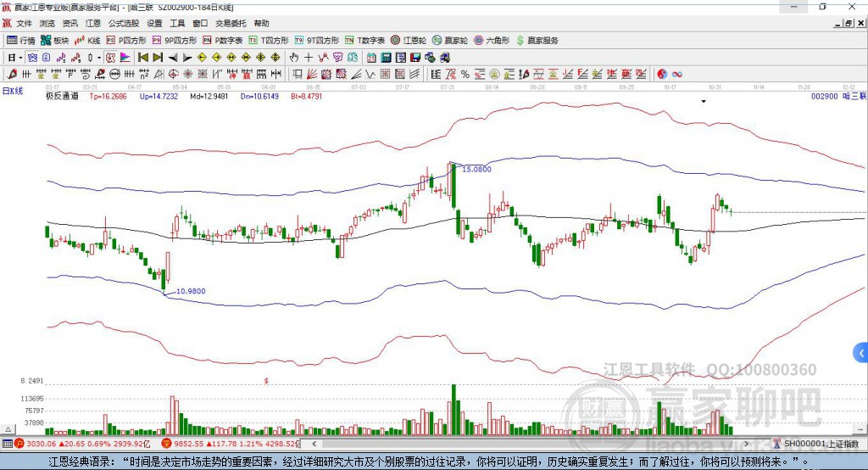Image resolution: width=868 pixels, height=470 pixels.
Task: Select the hand pan tool icon
Action: click(294, 57)
